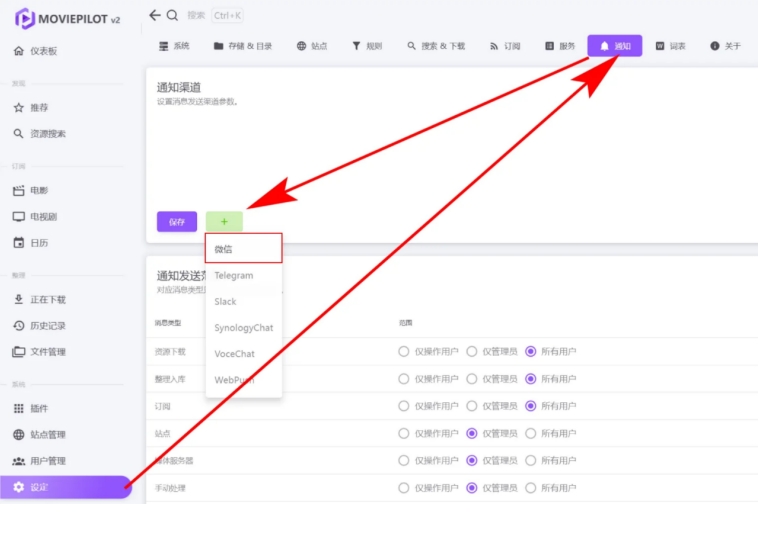Select 所有用户 for 订阅 row
The height and width of the screenshot is (533, 764).
(x=531, y=406)
